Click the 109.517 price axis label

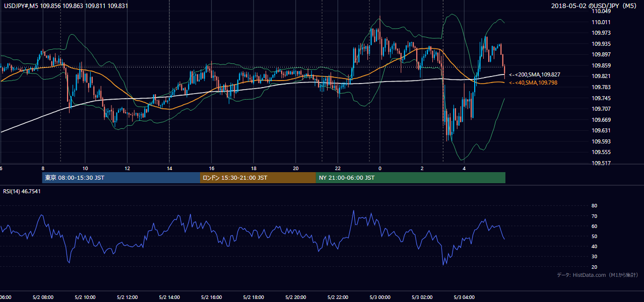[x=602, y=163]
